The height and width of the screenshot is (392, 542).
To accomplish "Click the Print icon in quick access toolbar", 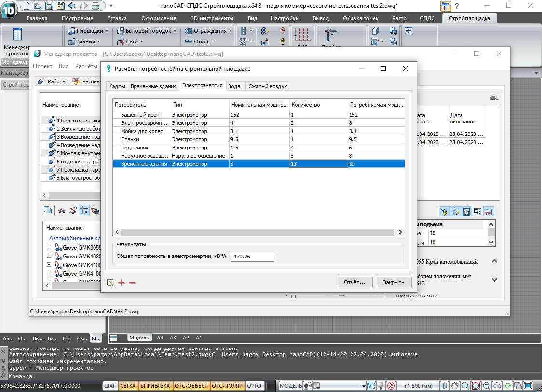I will tap(96, 5).
